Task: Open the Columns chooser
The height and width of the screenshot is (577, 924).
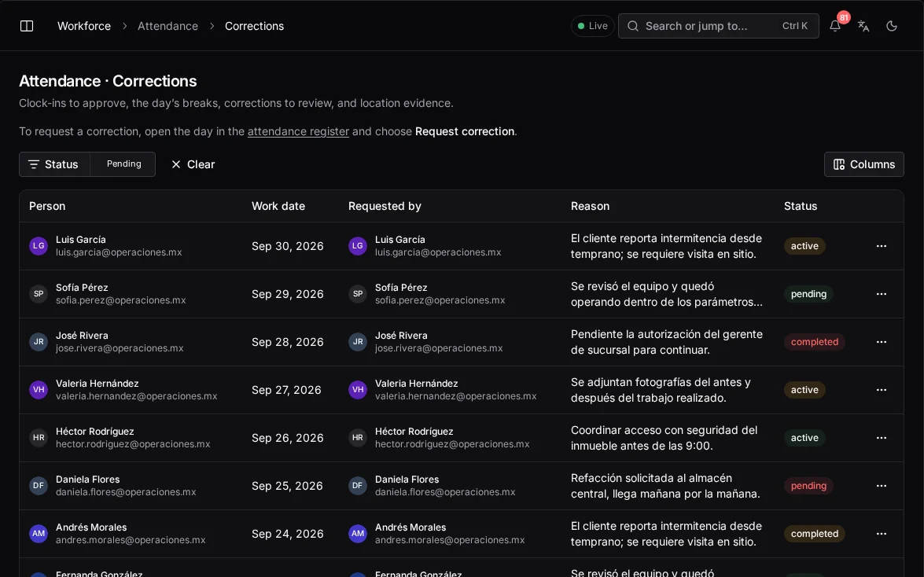Action: pos(864,164)
